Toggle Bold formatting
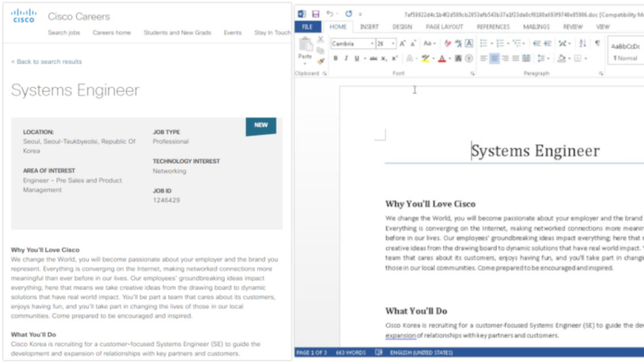The image size is (644, 363). [x=336, y=58]
